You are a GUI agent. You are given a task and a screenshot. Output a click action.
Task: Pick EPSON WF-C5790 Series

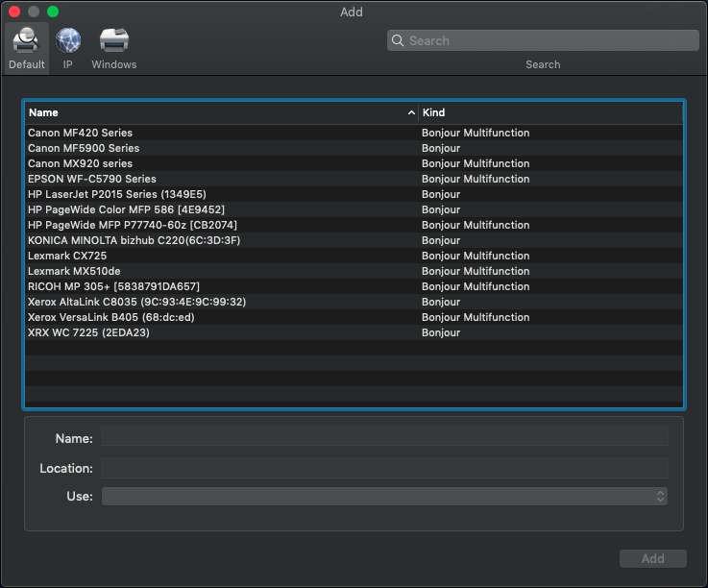coord(354,179)
